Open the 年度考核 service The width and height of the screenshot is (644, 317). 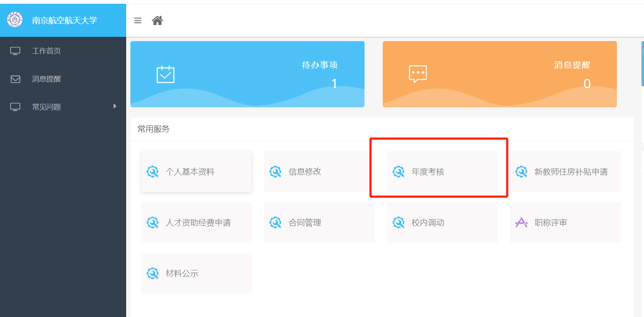point(442,172)
